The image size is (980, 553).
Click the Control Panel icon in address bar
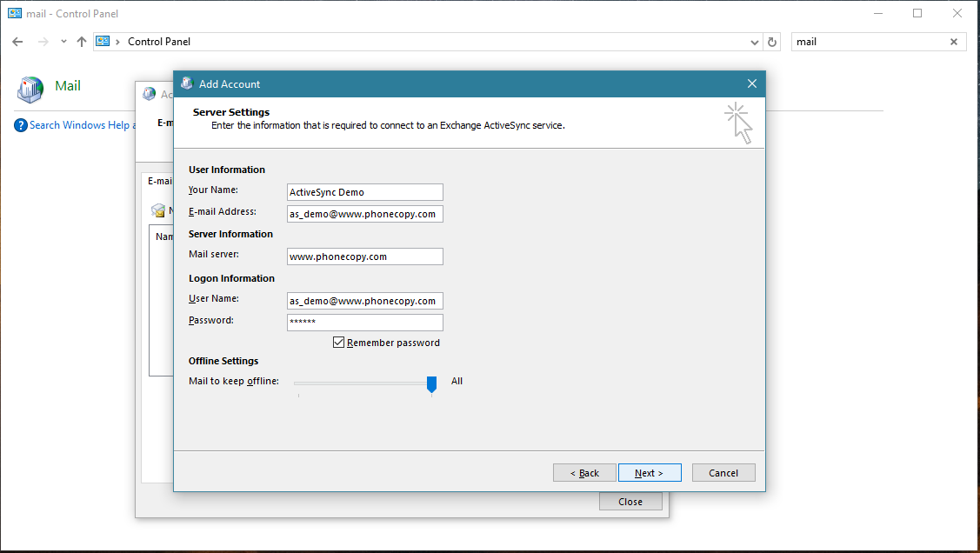pos(103,42)
